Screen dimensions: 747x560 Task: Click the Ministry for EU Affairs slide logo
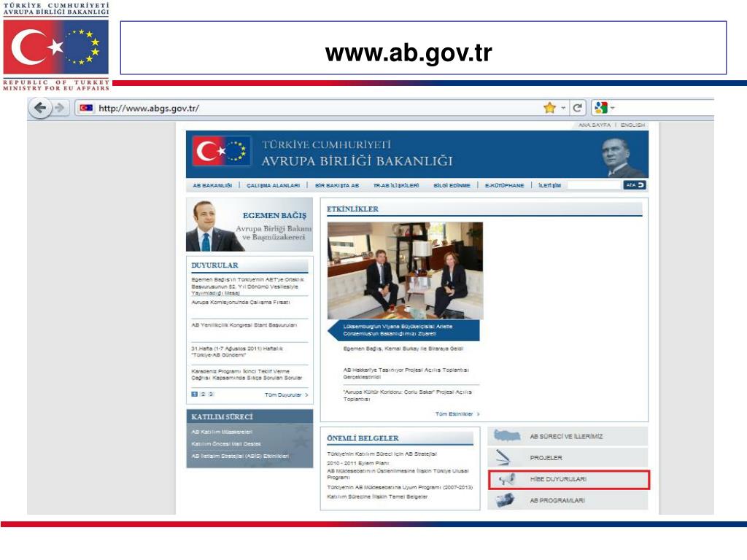pos(55,46)
